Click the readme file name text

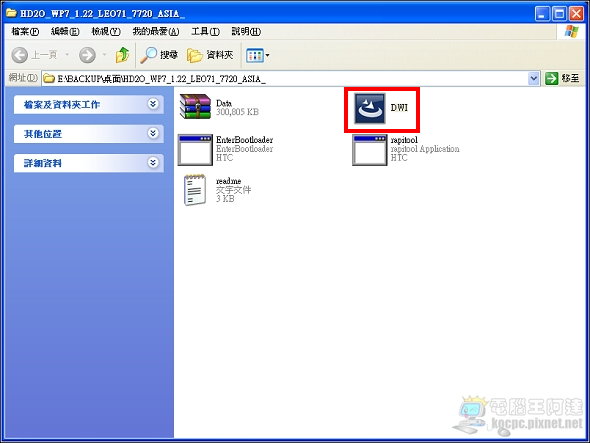pos(228,181)
